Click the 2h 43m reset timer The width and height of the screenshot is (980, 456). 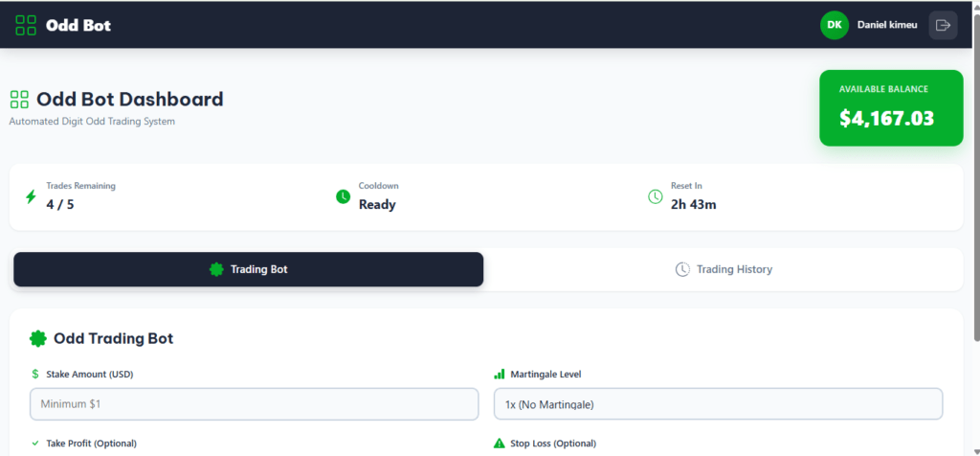tap(693, 204)
